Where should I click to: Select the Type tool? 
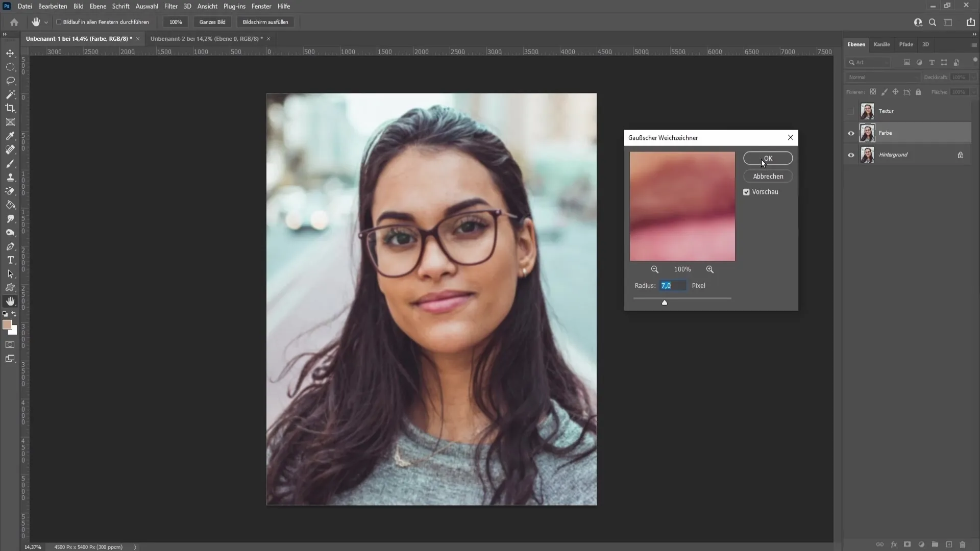point(10,260)
